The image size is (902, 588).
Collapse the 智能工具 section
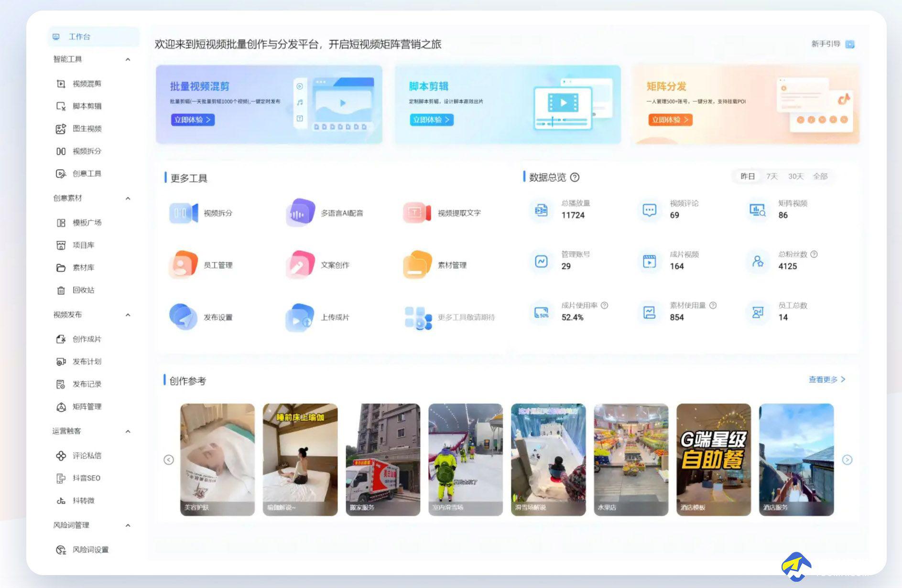coord(128,59)
